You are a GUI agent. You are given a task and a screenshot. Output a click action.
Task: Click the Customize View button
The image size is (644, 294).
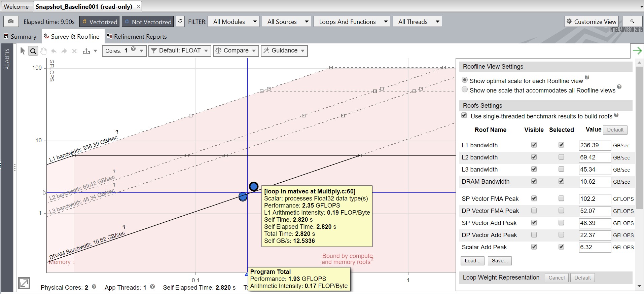pos(592,22)
